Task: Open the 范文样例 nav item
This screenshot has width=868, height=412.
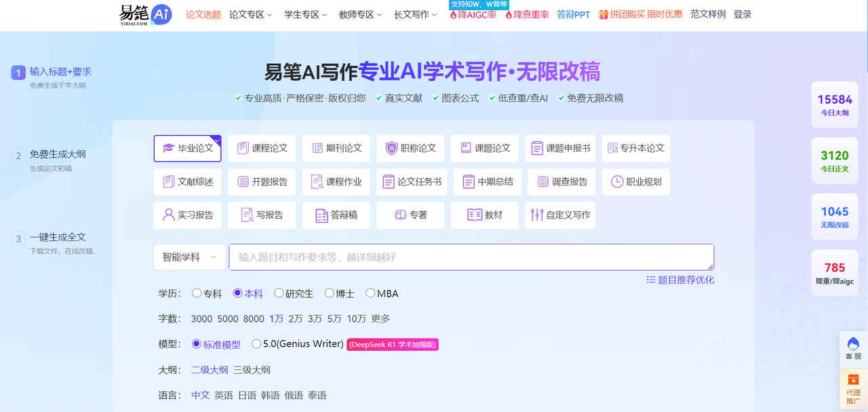Action: pos(708,14)
